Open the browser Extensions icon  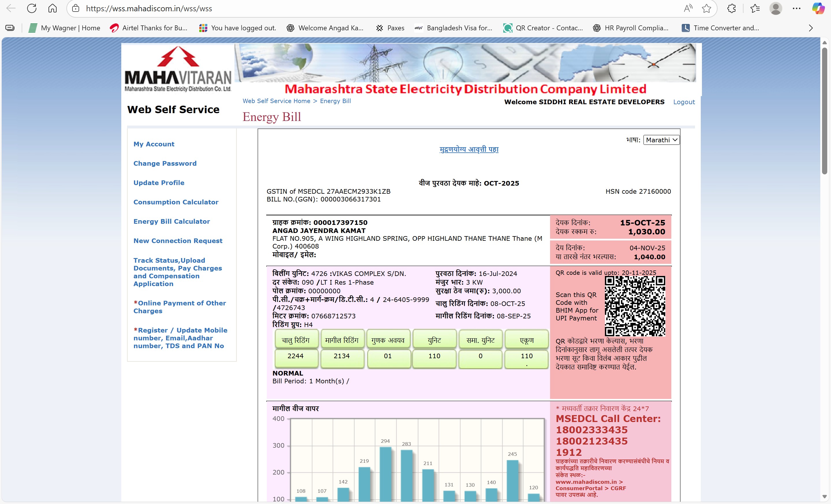[731, 8]
